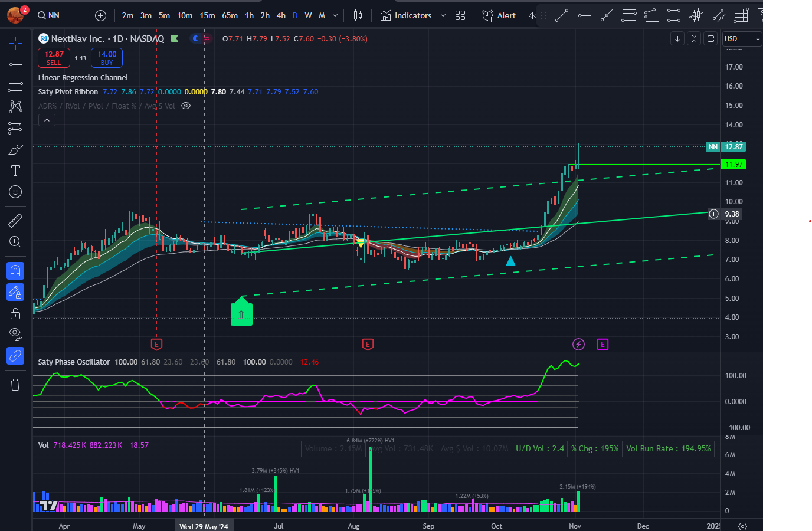Select dashed path tool in favorites toolbar
Image resolution: width=812 pixels, height=531 pixels.
tap(719, 15)
